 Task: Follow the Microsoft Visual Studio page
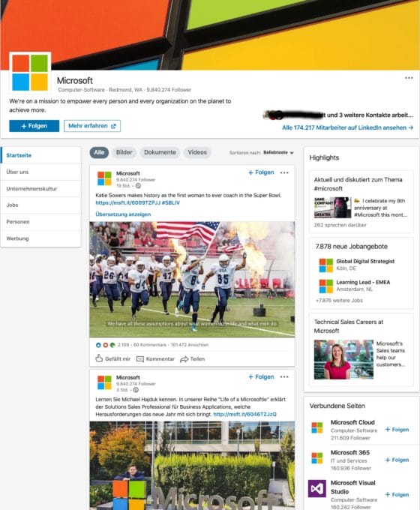(397, 494)
